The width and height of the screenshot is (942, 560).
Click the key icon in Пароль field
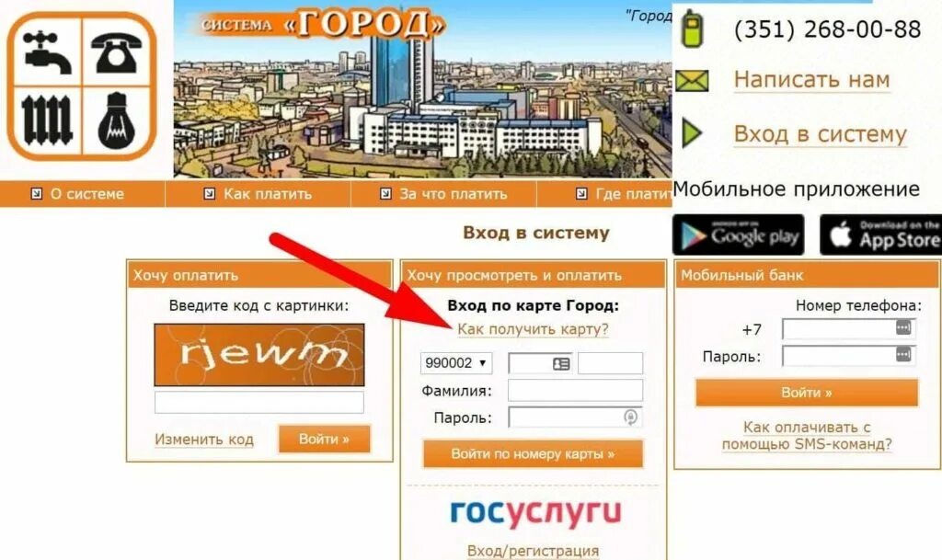point(630,417)
